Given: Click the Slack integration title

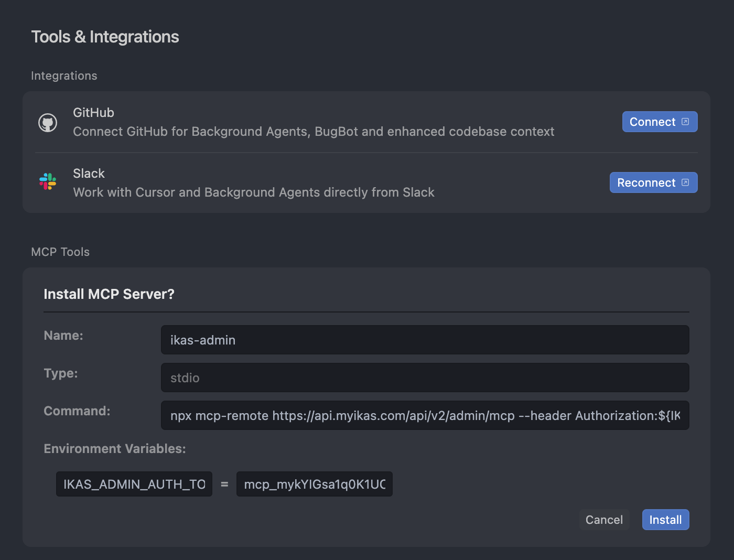Looking at the screenshot, I should (89, 174).
